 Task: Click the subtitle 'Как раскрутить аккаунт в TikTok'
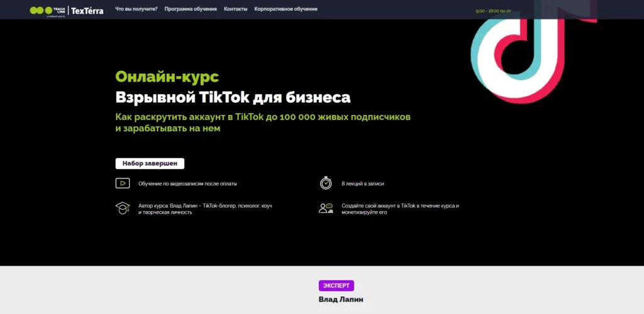point(263,122)
